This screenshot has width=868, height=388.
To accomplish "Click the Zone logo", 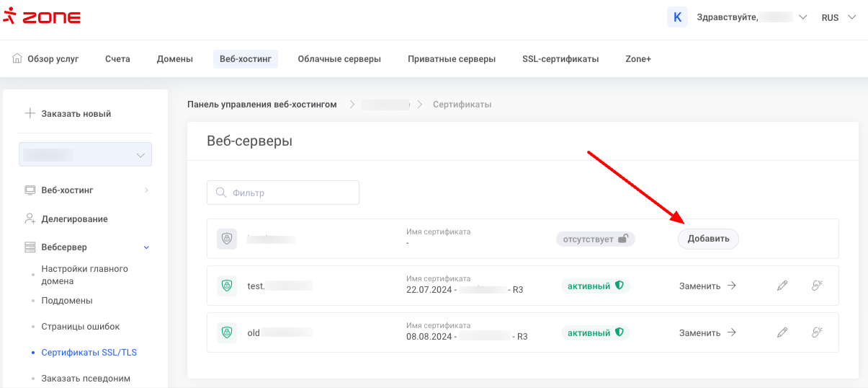I will (42, 17).
